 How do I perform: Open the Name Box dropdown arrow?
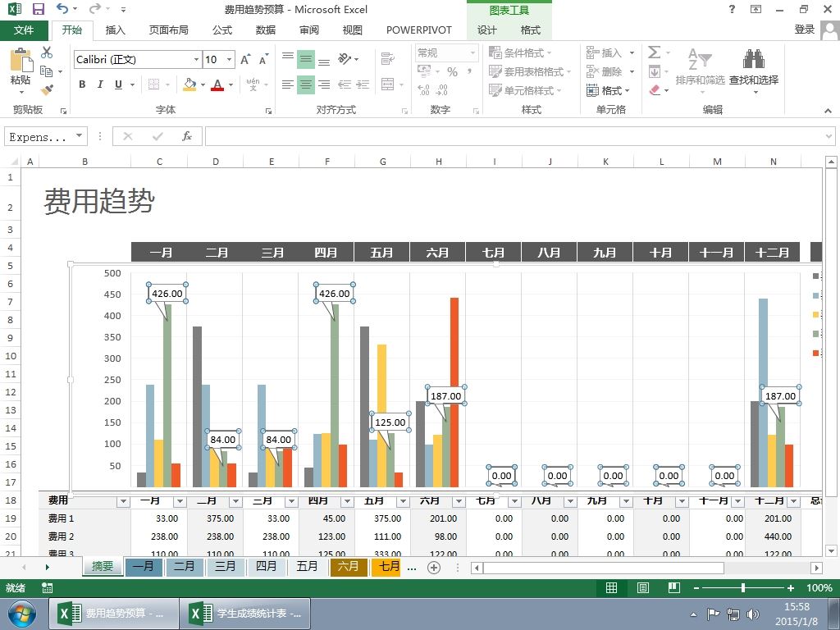[80, 136]
